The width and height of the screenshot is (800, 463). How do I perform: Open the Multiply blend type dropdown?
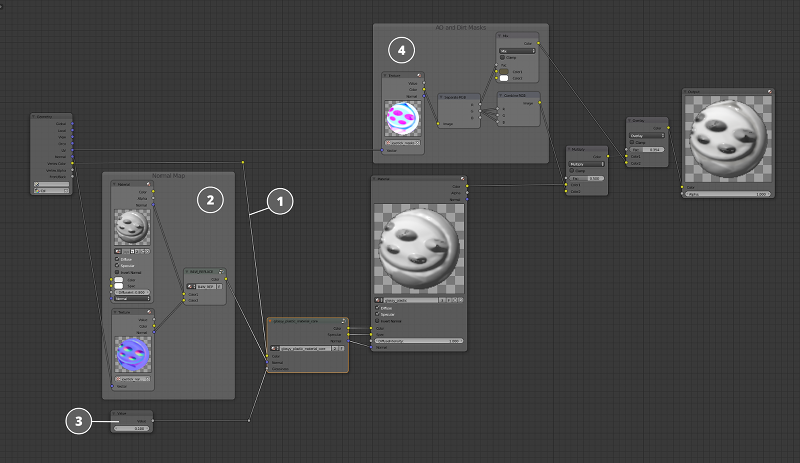587,163
